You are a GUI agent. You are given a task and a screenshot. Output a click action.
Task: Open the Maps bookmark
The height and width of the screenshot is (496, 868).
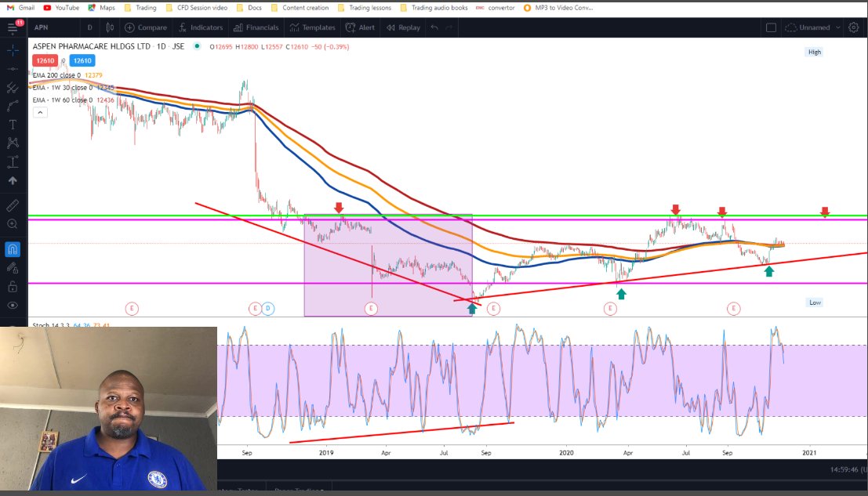point(102,8)
